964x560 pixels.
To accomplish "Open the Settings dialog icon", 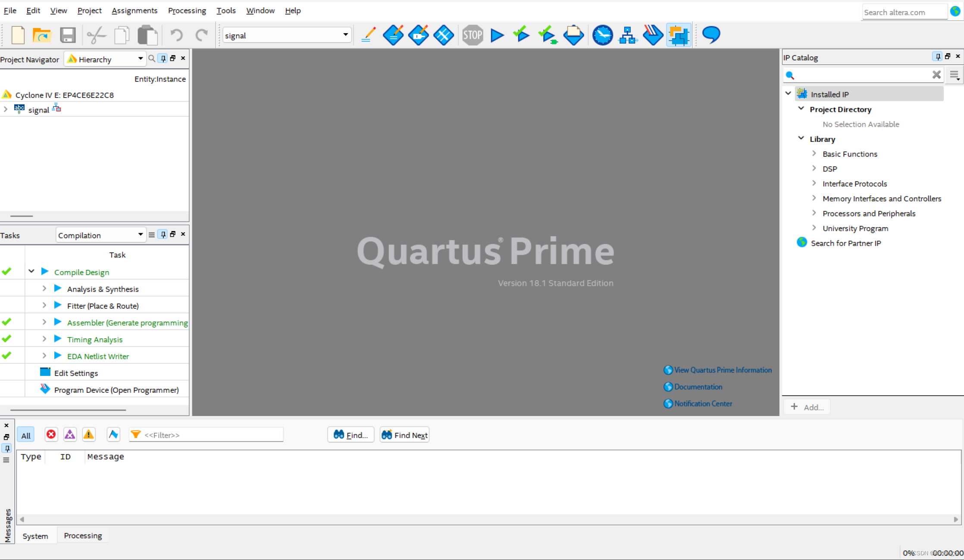I will [368, 35].
